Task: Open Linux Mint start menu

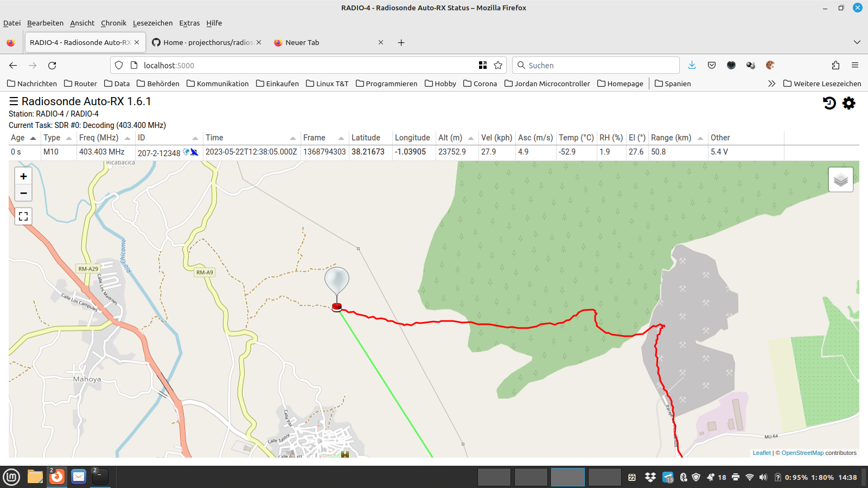Action: click(x=11, y=477)
